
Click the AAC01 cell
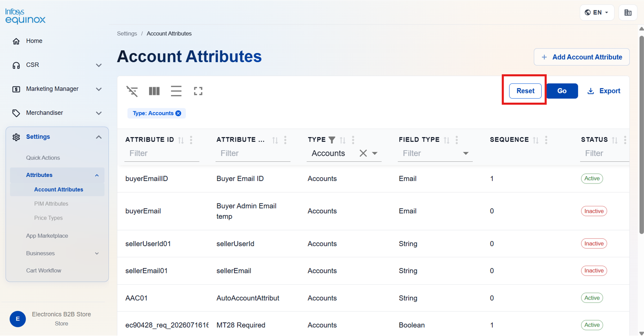pyautogui.click(x=136, y=298)
